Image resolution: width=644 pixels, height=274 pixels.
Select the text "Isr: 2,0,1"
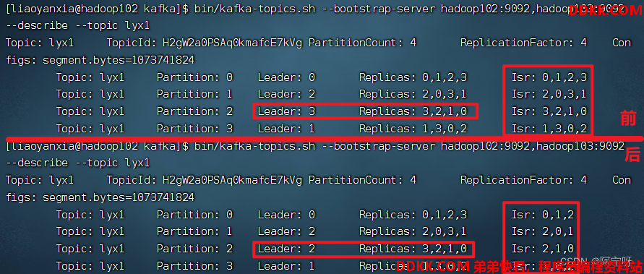543,231
